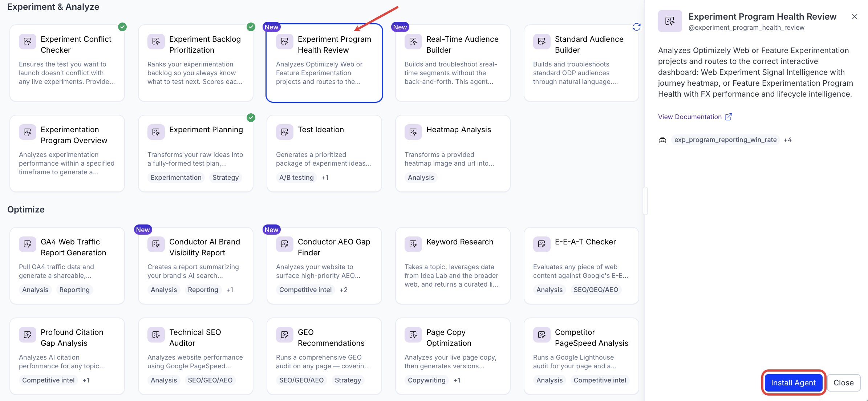Click the green checkmark on Experiment Conflict Checker
The height and width of the screenshot is (401, 868).
click(x=122, y=27)
